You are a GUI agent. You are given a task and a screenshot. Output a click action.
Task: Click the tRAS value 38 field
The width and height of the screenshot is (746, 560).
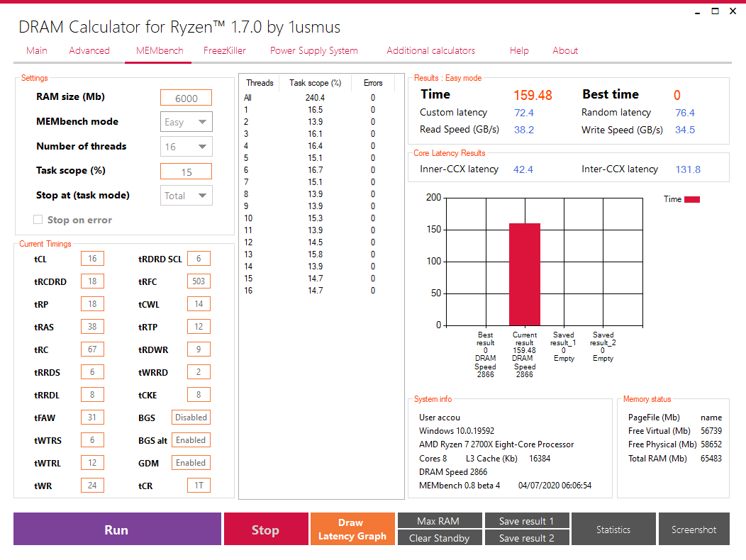(x=92, y=326)
